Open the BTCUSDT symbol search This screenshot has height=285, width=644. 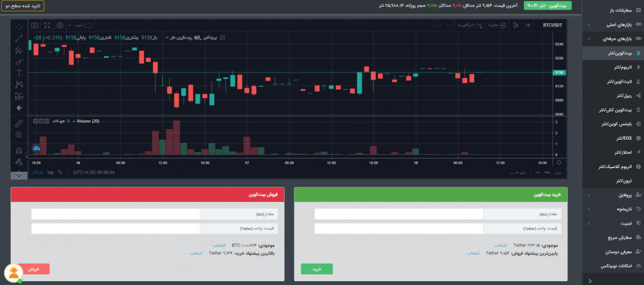pos(552,25)
